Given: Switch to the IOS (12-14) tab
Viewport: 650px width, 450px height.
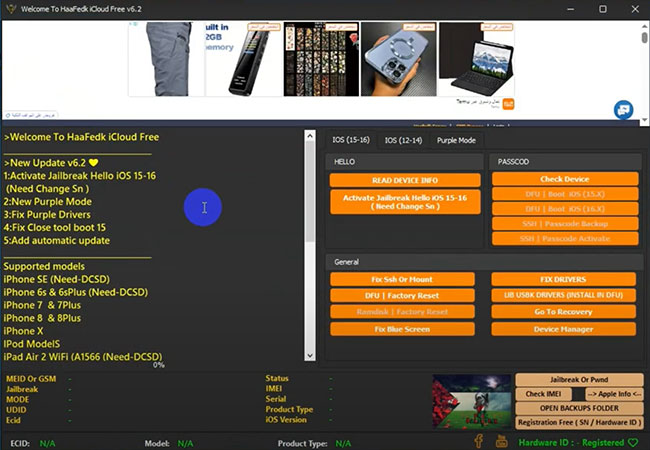Looking at the screenshot, I should (403, 140).
